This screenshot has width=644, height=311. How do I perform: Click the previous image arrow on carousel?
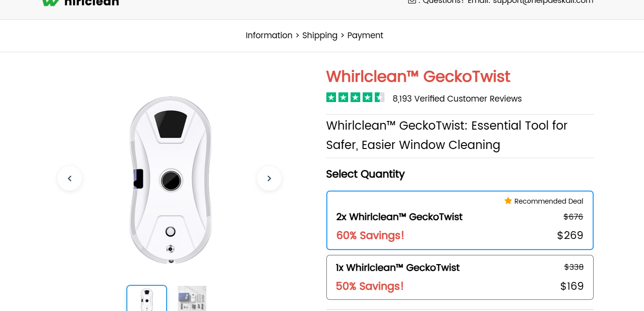pyautogui.click(x=70, y=178)
